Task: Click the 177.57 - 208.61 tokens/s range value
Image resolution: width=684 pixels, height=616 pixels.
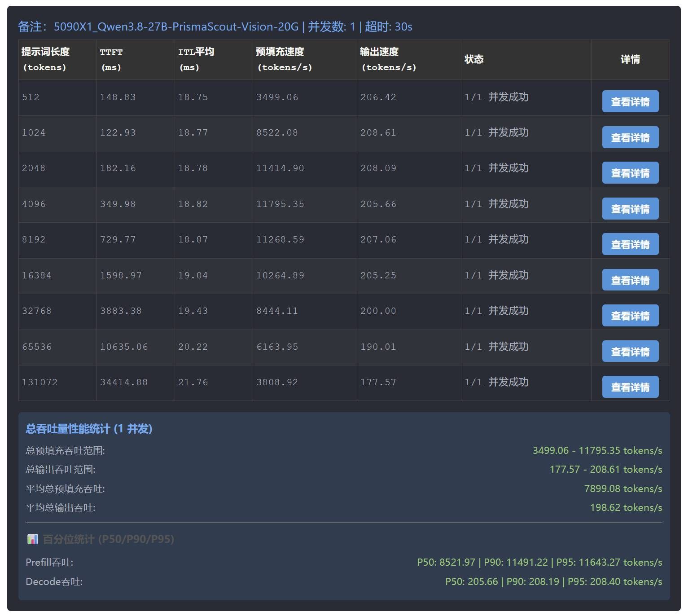Action: pos(606,469)
